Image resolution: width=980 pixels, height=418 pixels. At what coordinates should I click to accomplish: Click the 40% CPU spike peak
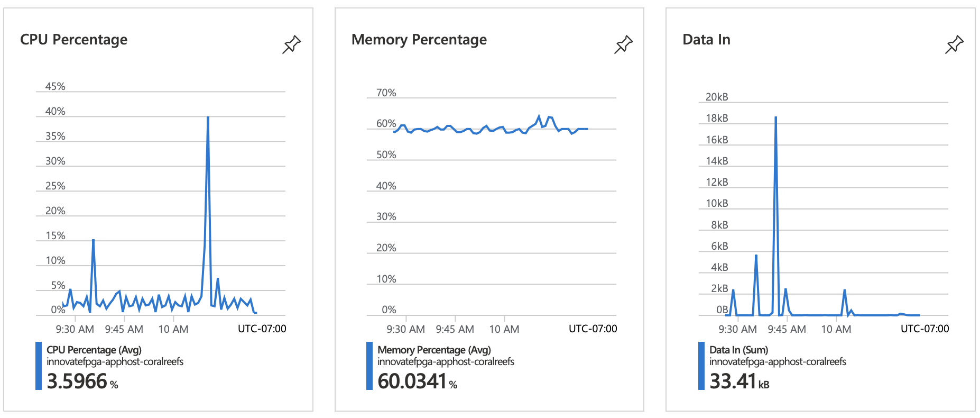pyautogui.click(x=208, y=117)
